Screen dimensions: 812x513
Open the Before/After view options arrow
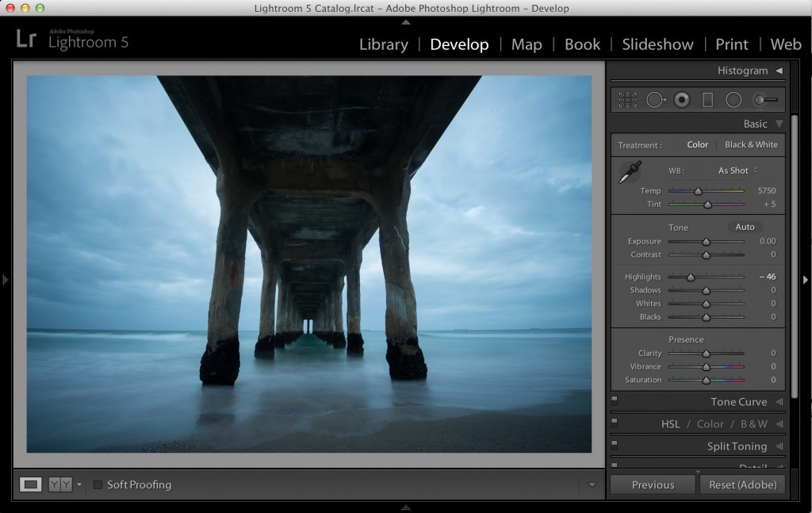79,485
